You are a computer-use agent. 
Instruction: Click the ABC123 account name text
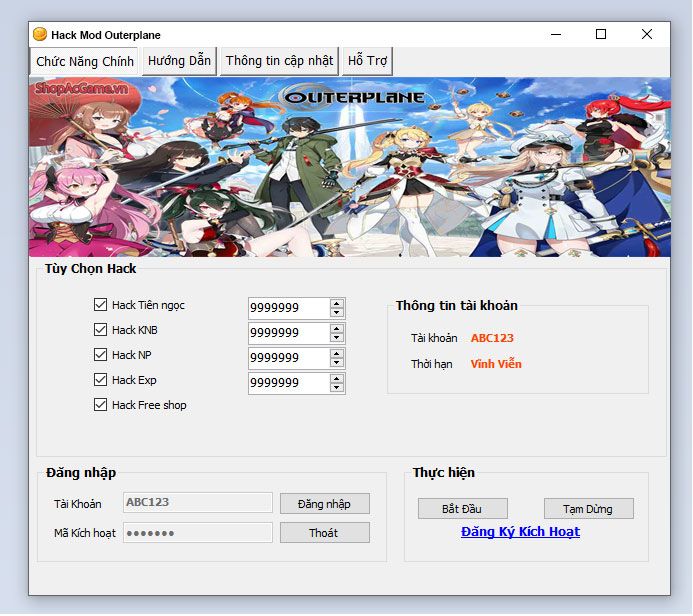[492, 338]
